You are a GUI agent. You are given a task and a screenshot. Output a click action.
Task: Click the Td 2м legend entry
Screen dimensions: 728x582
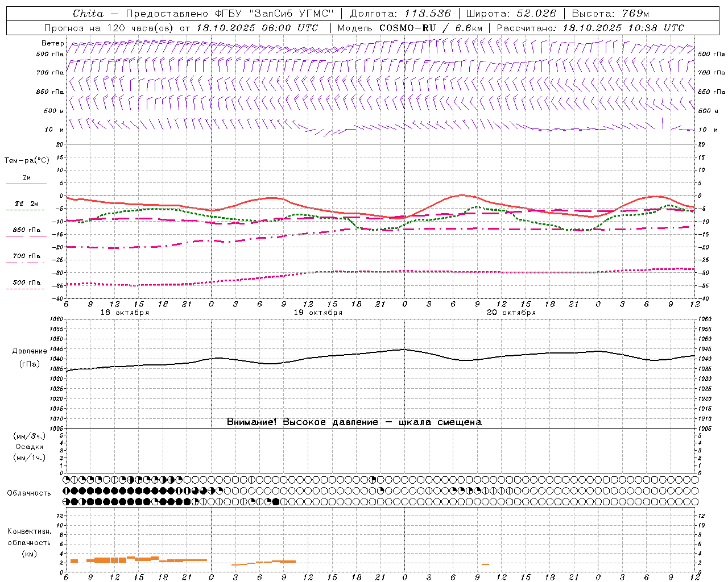point(27,203)
